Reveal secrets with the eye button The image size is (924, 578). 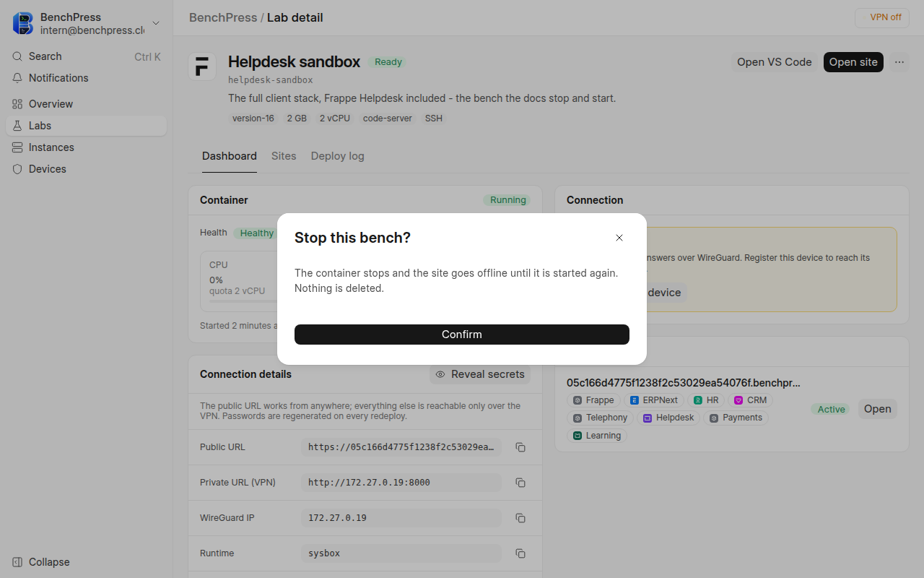pyautogui.click(x=480, y=374)
